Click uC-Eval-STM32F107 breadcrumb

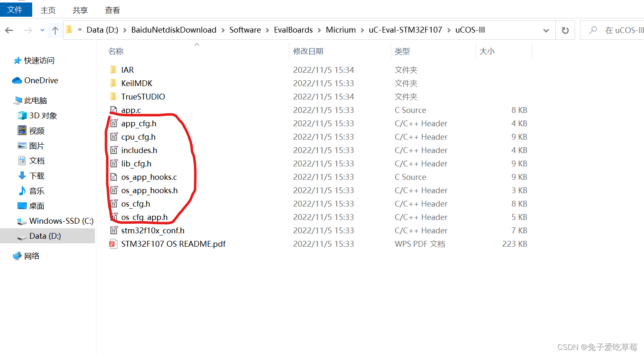(405, 30)
